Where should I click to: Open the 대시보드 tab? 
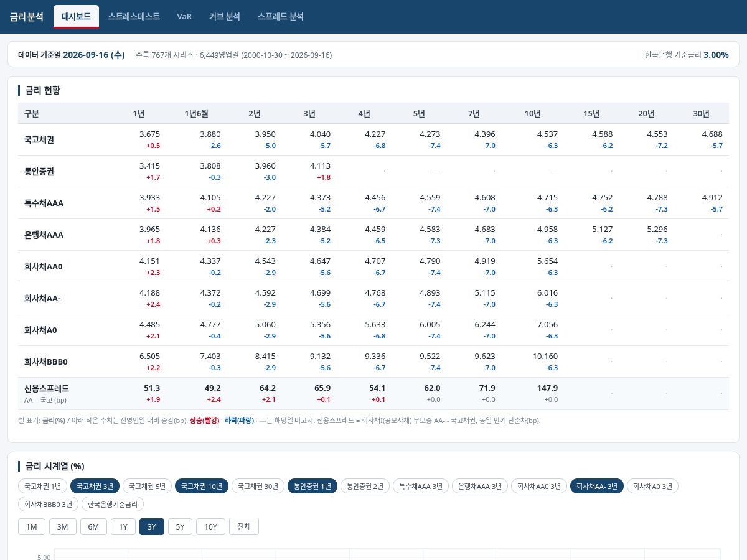coord(76,16)
